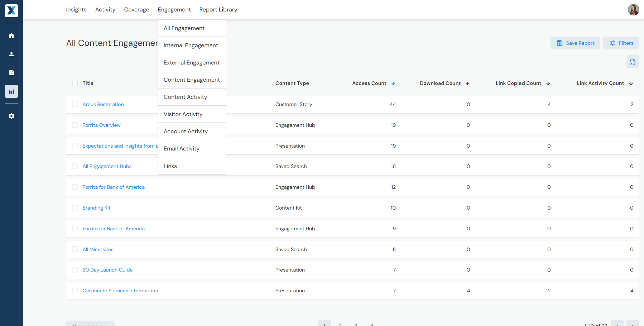The width and height of the screenshot is (644, 326).
Task: Open settings with the gear icon
Action: (x=11, y=116)
